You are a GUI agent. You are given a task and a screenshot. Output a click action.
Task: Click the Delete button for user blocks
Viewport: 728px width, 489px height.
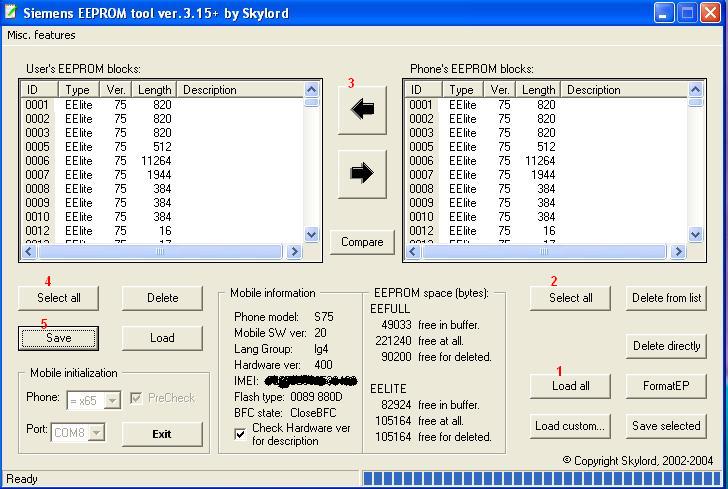coord(162,298)
